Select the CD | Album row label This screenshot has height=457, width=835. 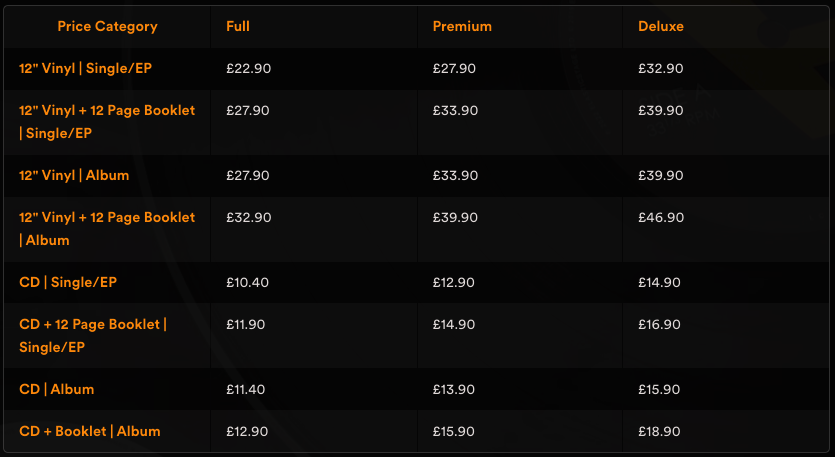56,389
